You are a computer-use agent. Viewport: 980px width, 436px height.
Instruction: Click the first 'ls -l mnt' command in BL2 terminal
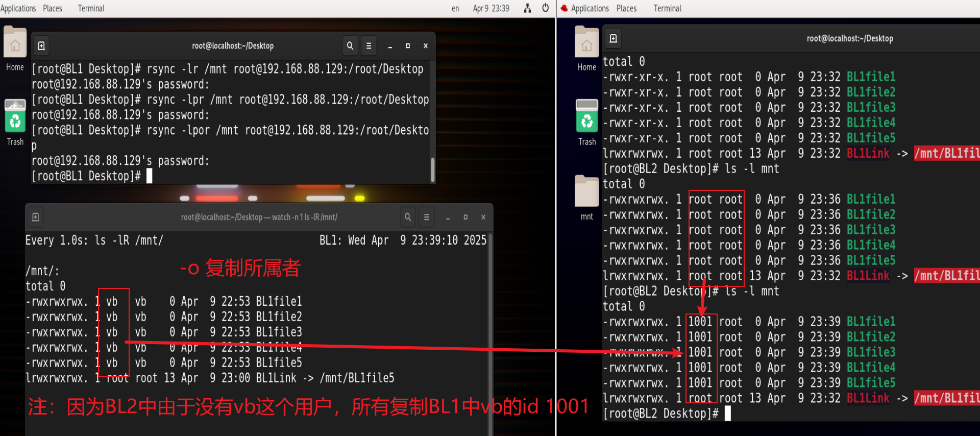point(752,169)
